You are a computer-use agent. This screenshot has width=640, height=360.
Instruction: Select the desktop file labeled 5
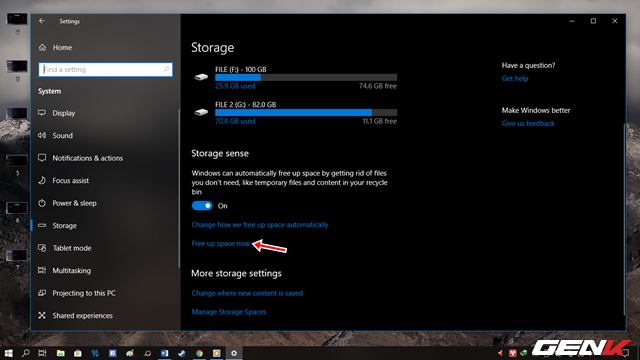17,164
